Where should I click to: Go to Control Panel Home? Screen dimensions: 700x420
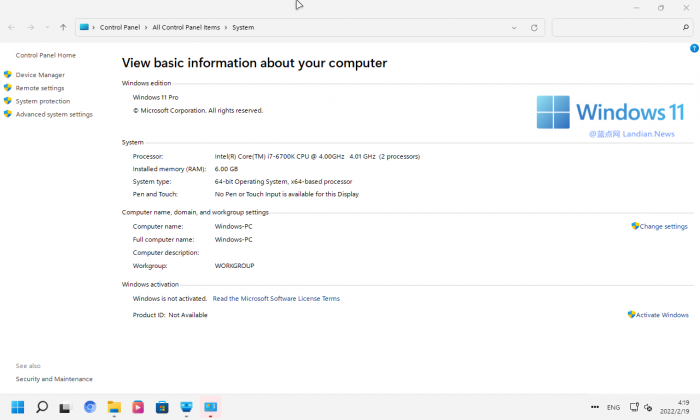[x=45, y=55]
